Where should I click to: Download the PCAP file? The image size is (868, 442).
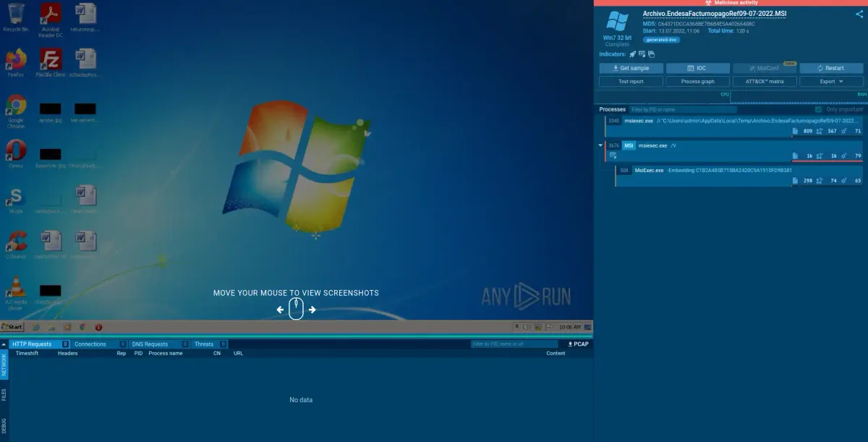(579, 344)
